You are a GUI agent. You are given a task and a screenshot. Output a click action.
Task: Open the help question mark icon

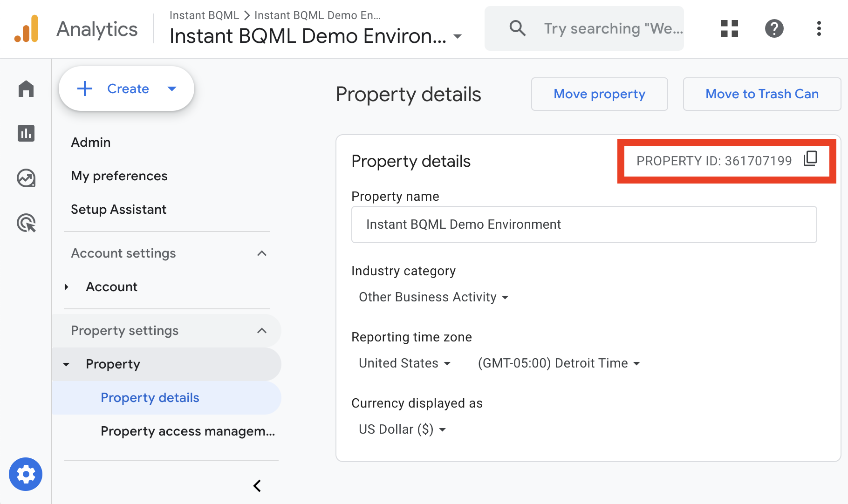774,28
